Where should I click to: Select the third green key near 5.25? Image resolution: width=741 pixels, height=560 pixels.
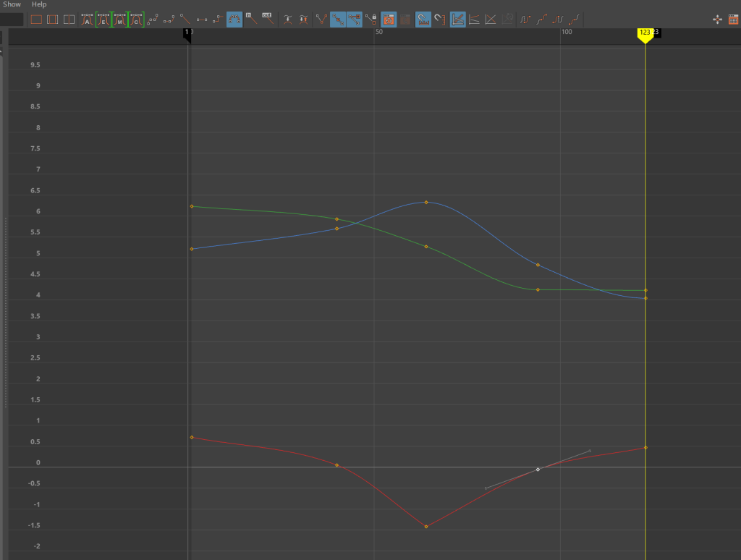coord(426,247)
